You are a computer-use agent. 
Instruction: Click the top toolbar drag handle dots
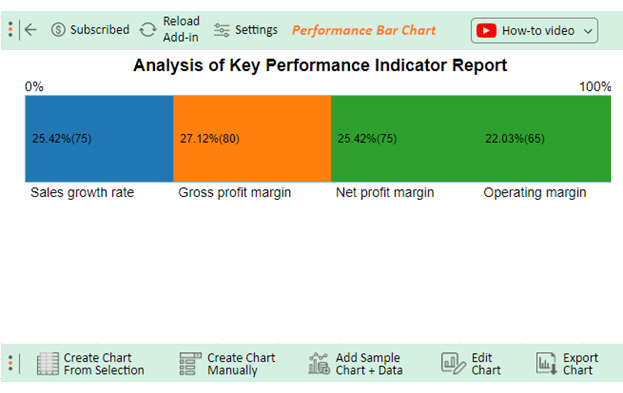point(10,29)
